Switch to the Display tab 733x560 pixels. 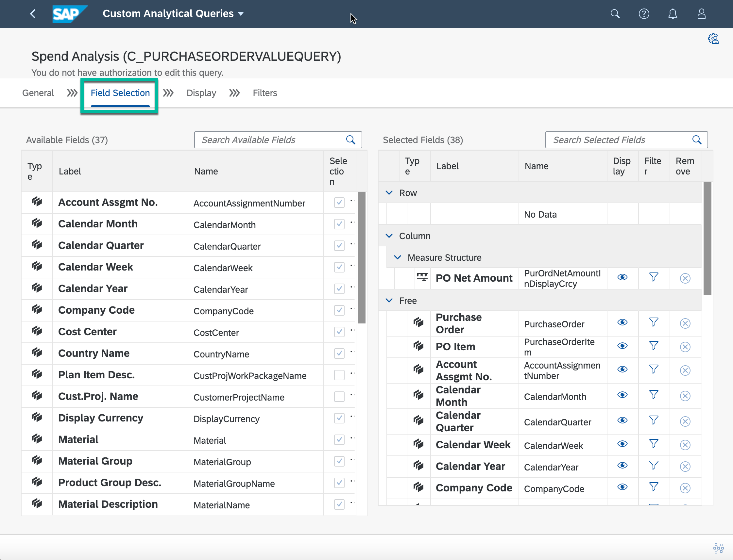tap(201, 93)
